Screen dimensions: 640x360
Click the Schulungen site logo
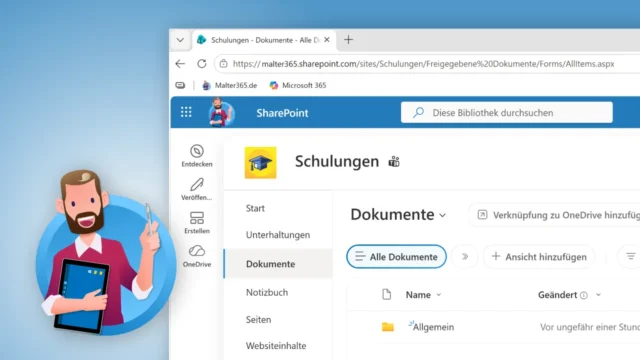[260, 162]
